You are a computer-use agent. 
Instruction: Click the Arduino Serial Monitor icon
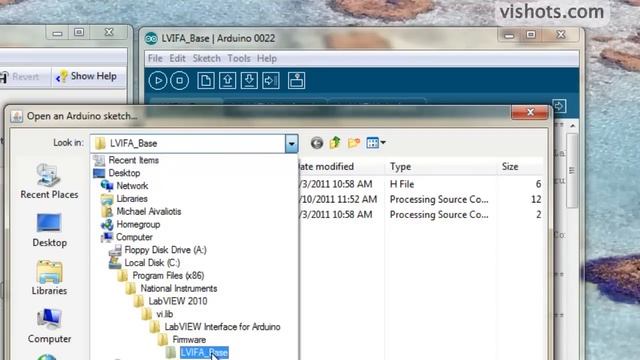296,80
